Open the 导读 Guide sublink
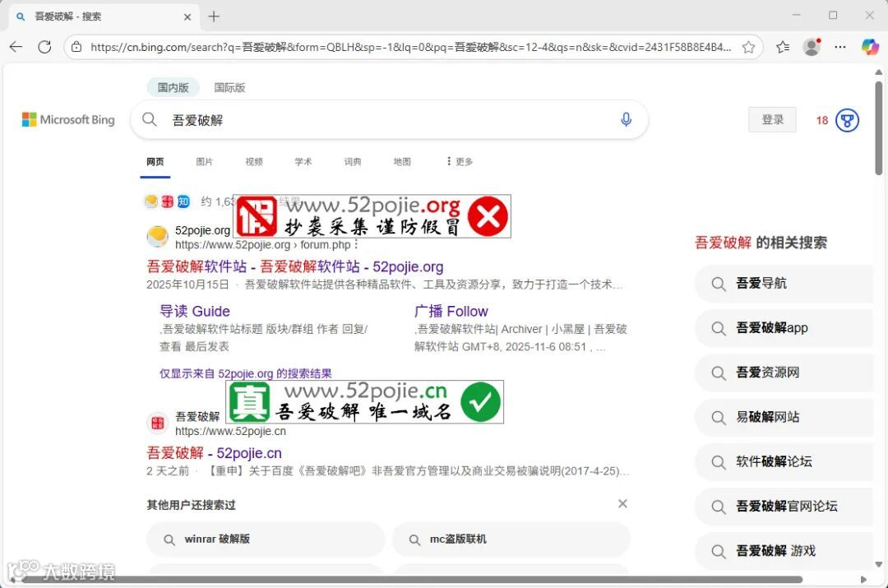The height and width of the screenshot is (588, 888). [x=195, y=311]
